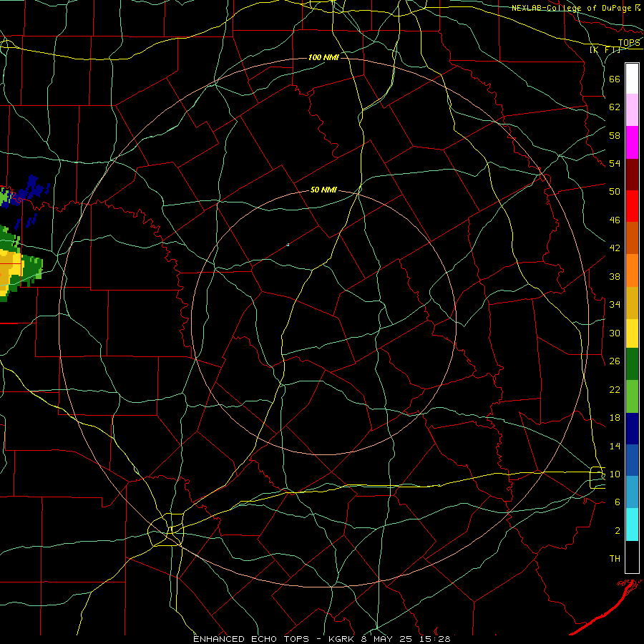
Task: Click the '46' legend value
Action: pos(615,220)
